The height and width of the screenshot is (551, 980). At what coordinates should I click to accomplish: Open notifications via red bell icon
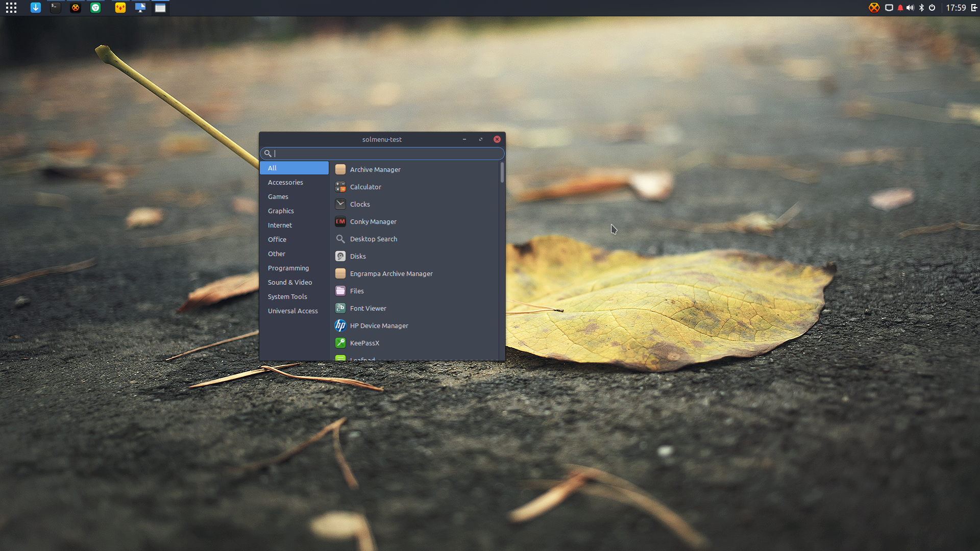pyautogui.click(x=900, y=8)
